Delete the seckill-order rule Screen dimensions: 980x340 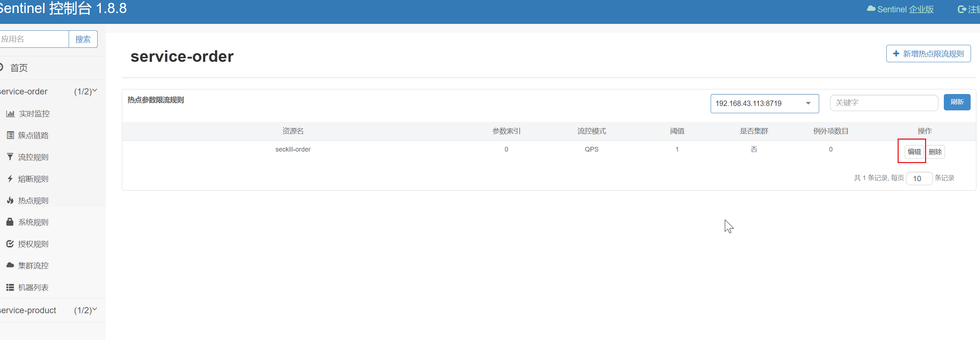(935, 152)
